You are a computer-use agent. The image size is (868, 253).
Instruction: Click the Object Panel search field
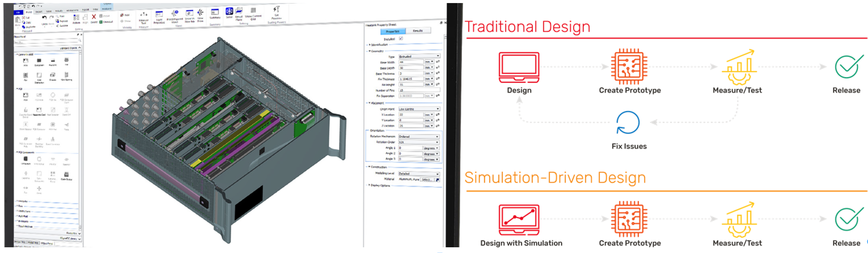tap(46, 42)
